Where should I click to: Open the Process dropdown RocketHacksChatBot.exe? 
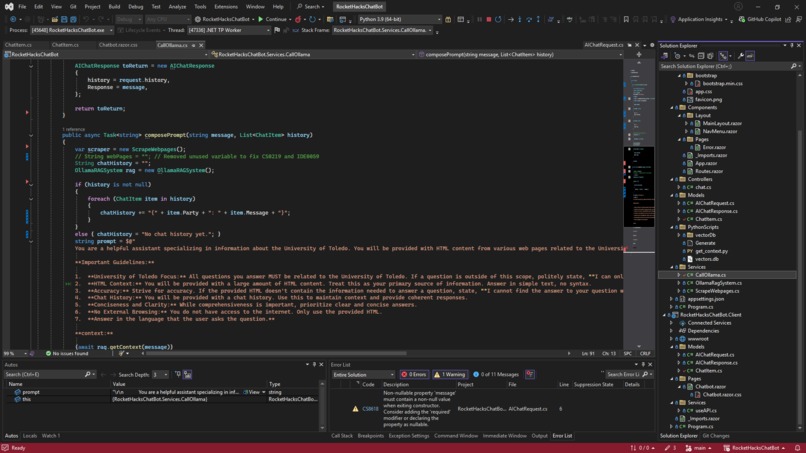(x=71, y=30)
